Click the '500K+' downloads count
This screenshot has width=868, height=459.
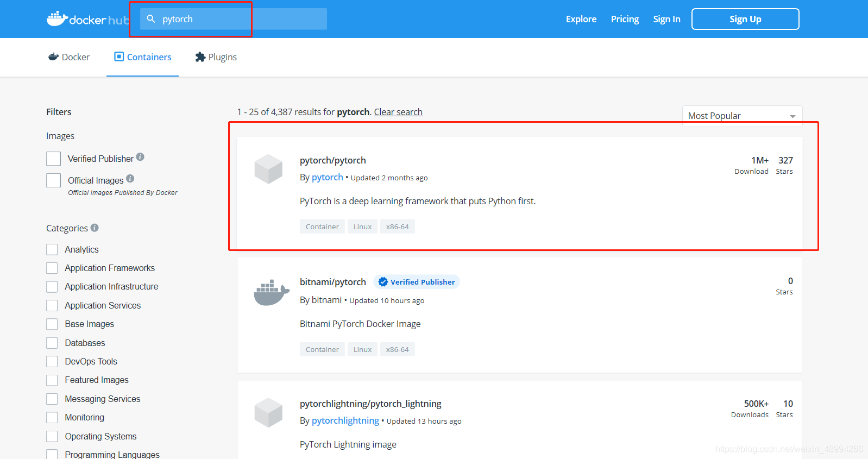pos(756,404)
